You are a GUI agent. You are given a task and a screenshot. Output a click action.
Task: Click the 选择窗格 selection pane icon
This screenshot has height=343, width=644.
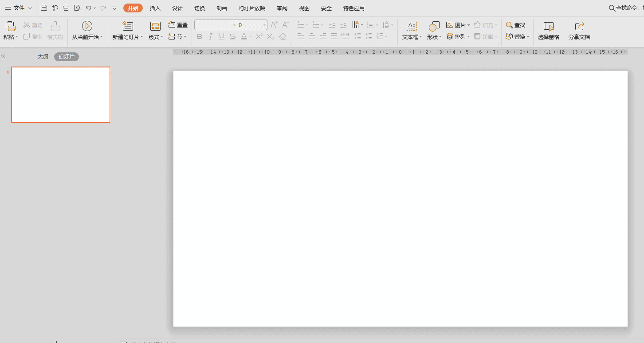point(549,27)
